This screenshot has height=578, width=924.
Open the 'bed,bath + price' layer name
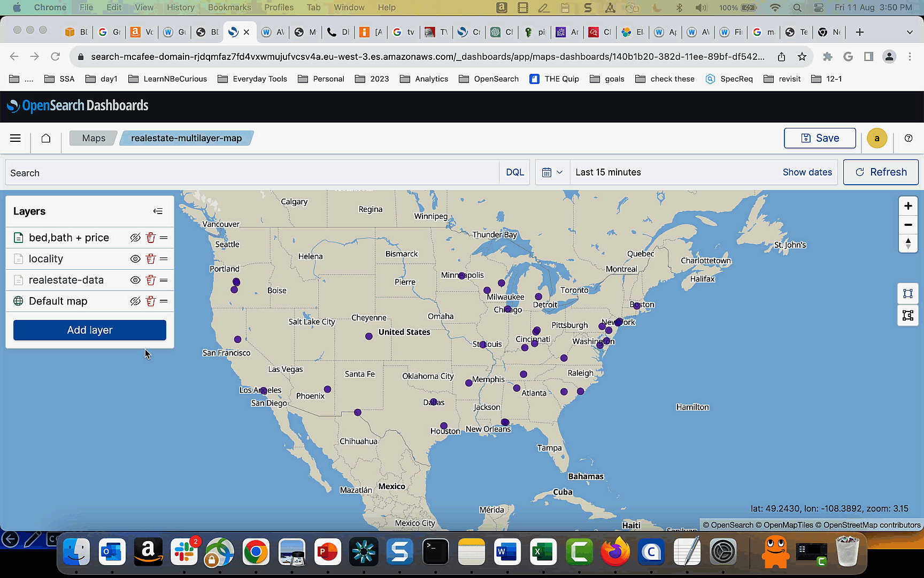(69, 238)
